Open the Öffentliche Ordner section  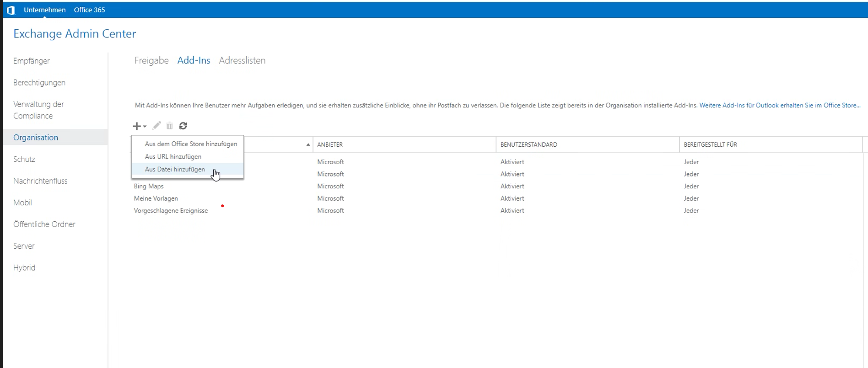(44, 224)
